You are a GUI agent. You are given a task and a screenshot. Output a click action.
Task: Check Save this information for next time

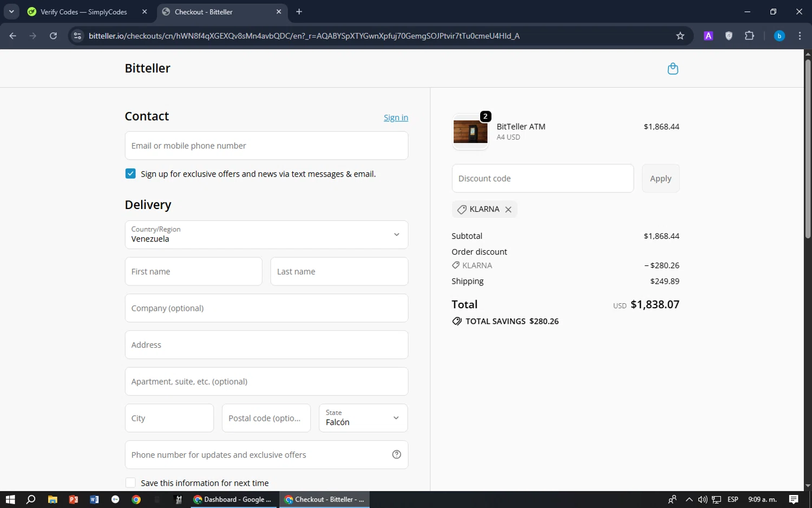[x=130, y=483]
